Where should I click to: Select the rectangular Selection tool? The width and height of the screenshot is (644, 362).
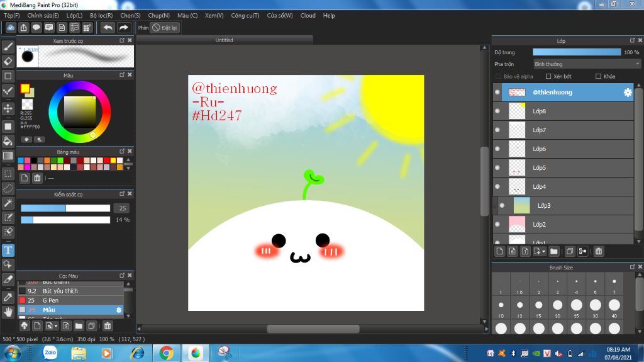(8, 174)
